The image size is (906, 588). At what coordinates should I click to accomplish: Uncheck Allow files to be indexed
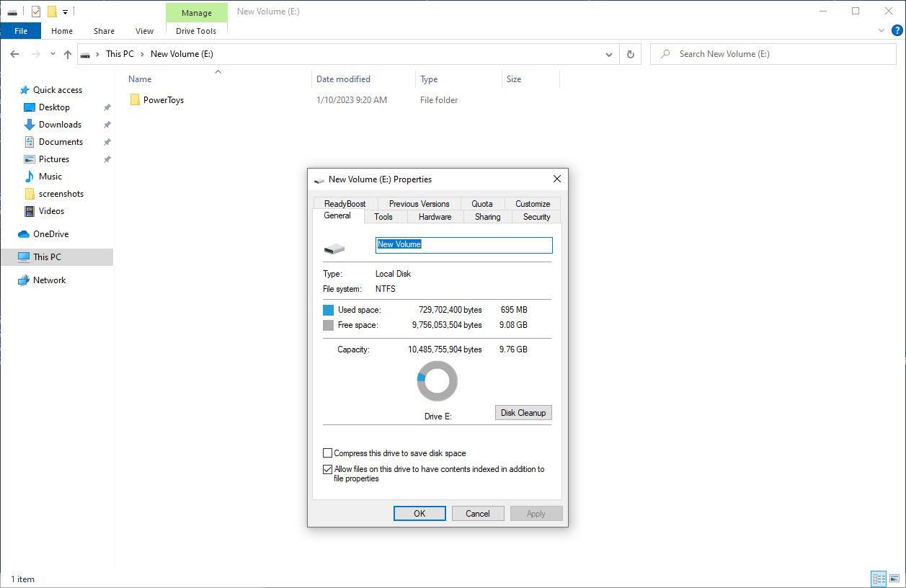[328, 469]
